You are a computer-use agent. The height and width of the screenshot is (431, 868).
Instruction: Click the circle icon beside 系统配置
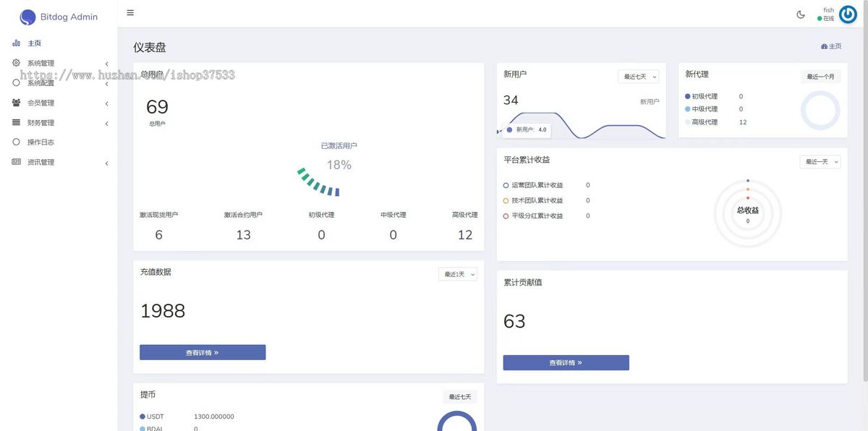[x=16, y=82]
